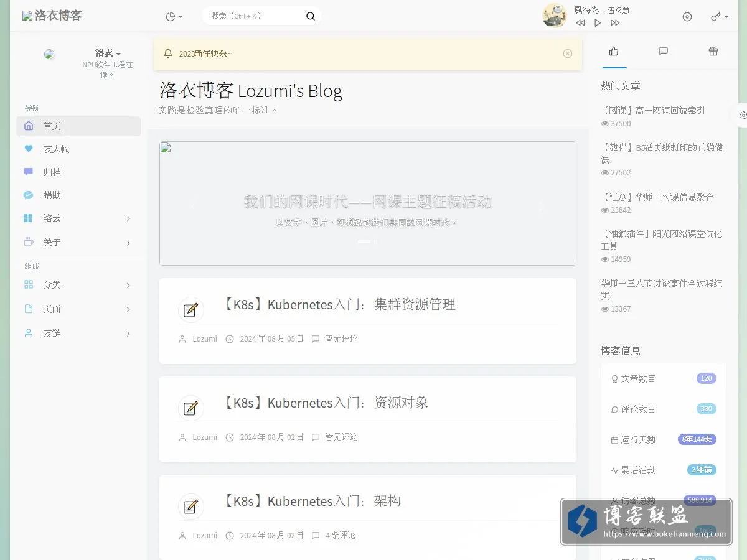
Task: Click the 文章数目 count badge 120
Action: point(707,378)
